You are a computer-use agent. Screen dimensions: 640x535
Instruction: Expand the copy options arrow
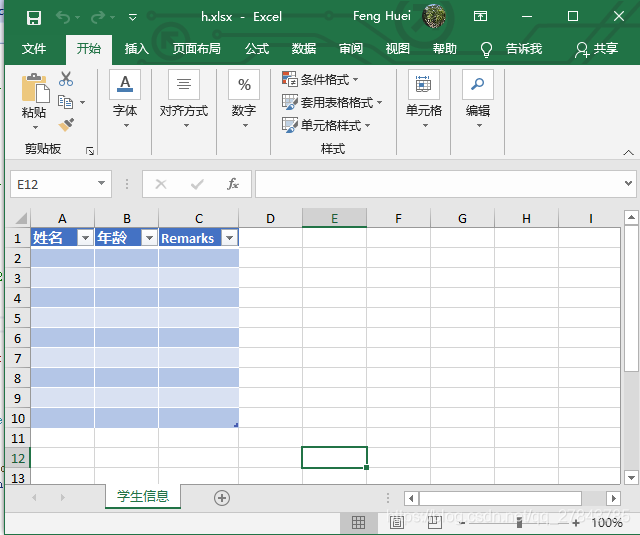(82, 102)
